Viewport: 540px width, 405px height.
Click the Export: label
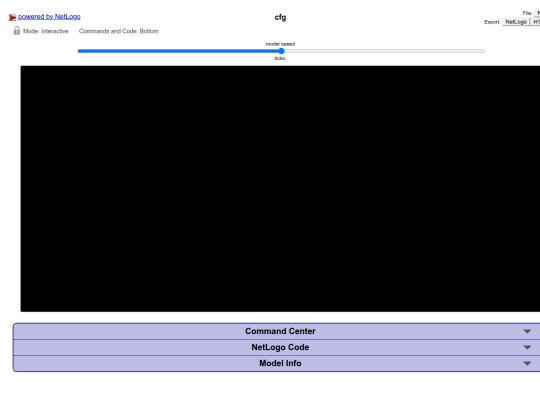pos(492,22)
